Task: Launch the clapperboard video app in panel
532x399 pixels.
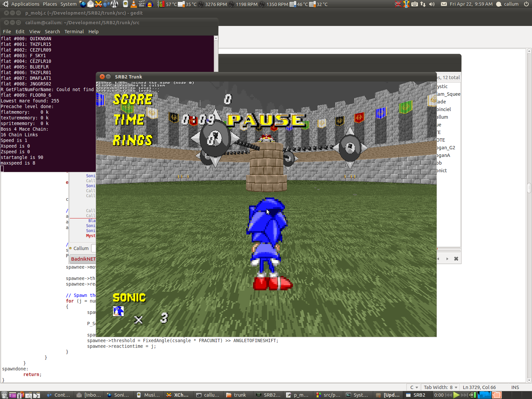Action: pyautogui.click(x=142, y=4)
